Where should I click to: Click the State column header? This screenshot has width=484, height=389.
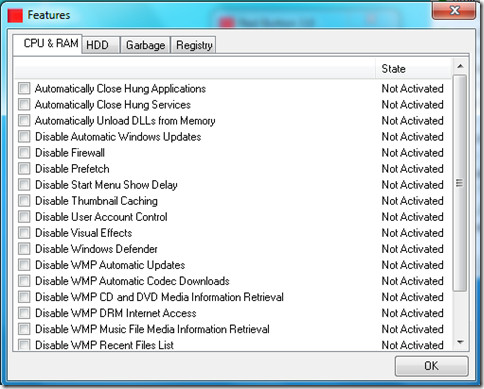click(413, 69)
